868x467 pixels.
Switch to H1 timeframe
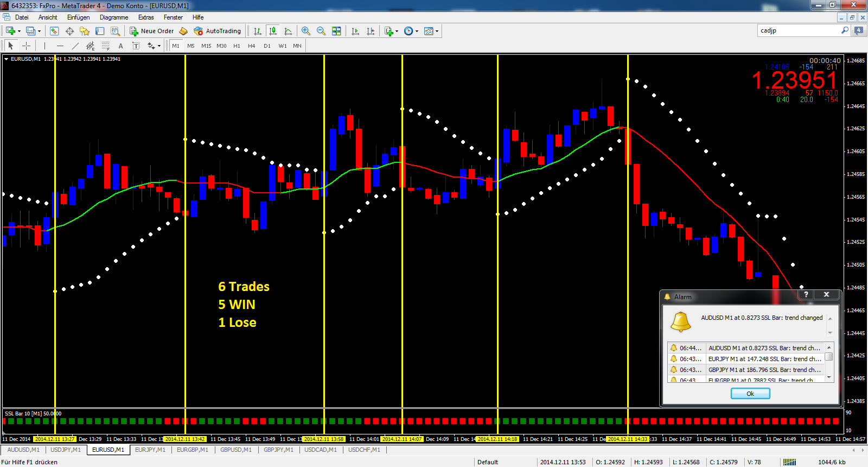(237, 46)
